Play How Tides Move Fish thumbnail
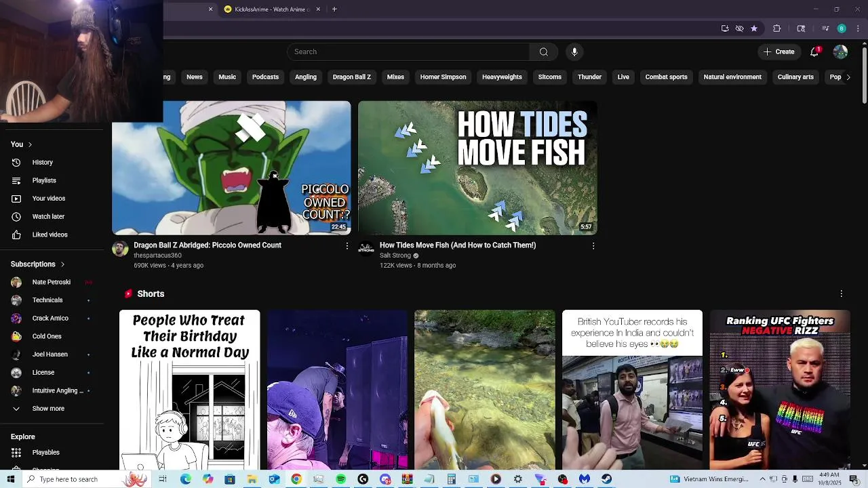 point(477,168)
